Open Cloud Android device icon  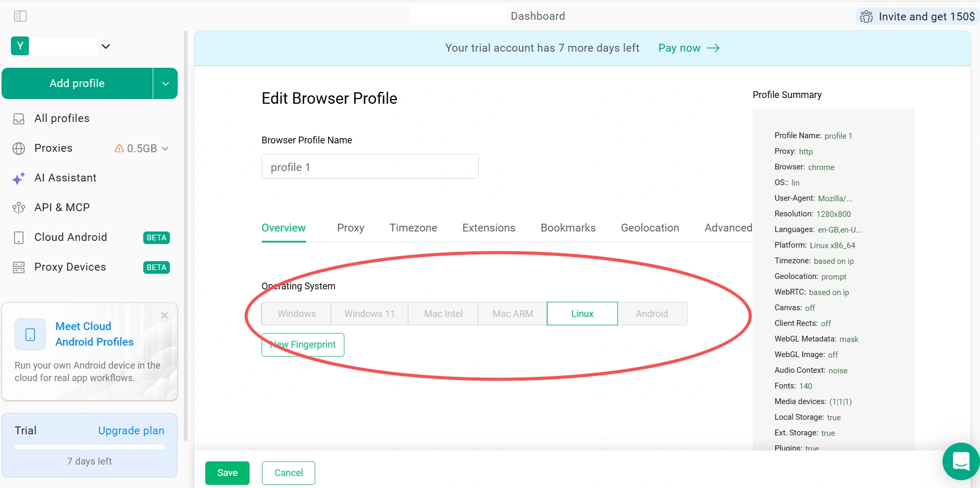click(x=19, y=238)
